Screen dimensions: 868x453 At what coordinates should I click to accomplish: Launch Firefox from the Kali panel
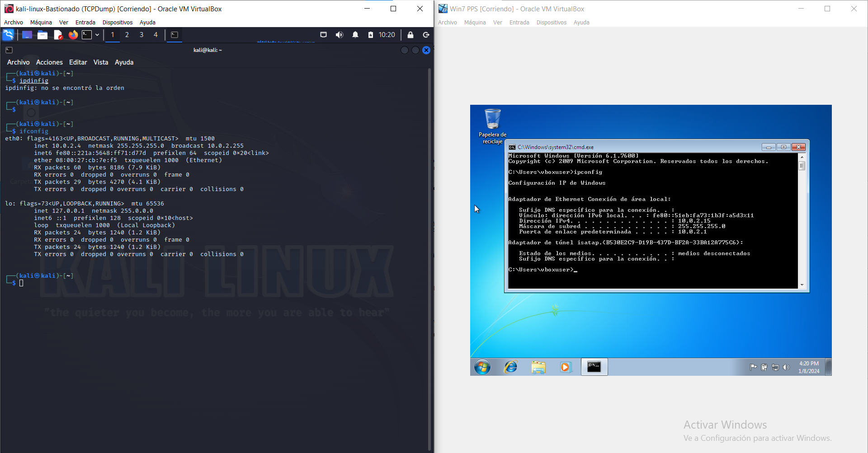(73, 35)
